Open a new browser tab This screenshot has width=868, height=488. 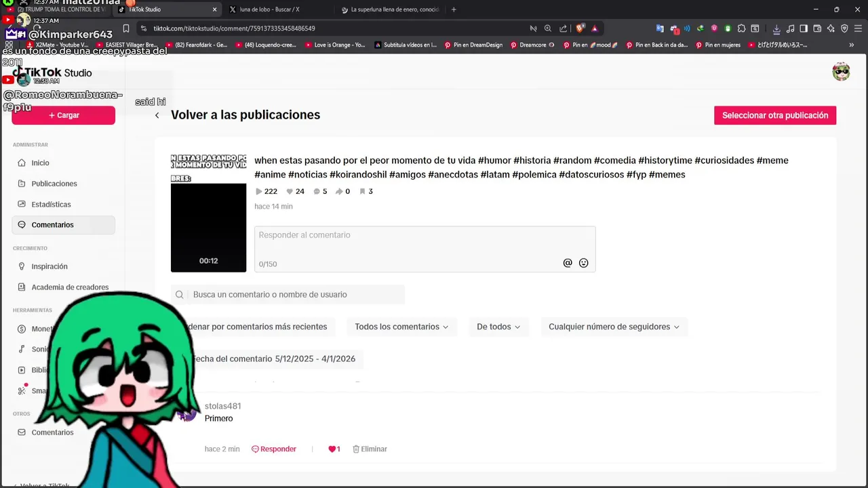[454, 9]
